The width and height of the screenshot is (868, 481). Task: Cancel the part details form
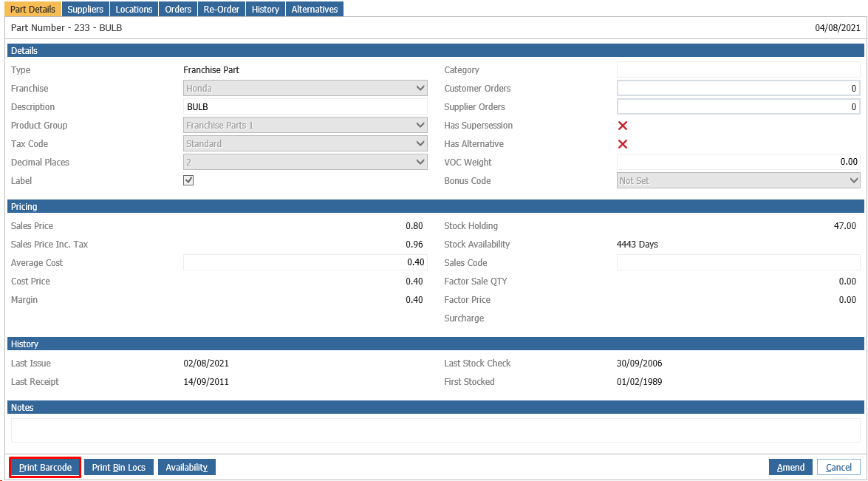click(838, 467)
